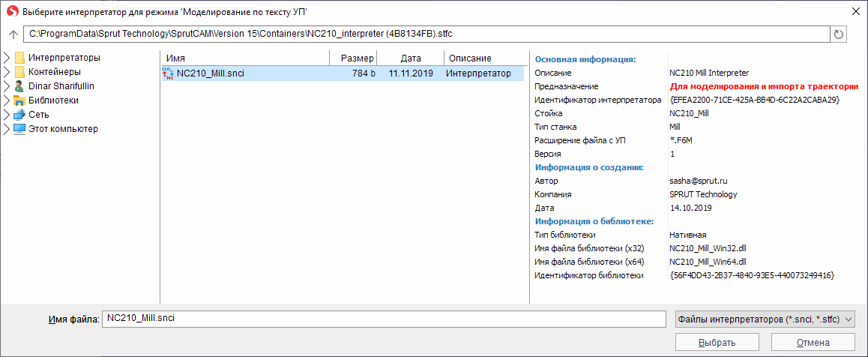Click the NC210_Mill_Win32.dll library value
This screenshot has height=357, width=868.
(x=708, y=248)
